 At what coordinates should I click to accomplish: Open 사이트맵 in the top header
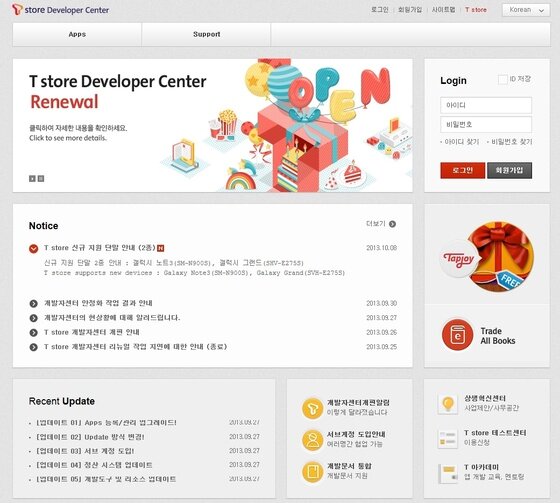click(444, 10)
